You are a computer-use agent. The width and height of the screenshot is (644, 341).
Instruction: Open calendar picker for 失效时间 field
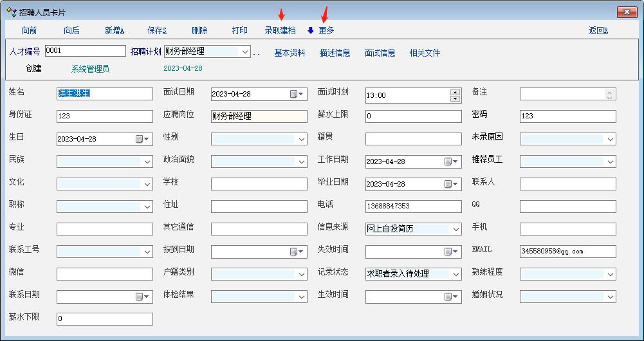pyautogui.click(x=451, y=252)
